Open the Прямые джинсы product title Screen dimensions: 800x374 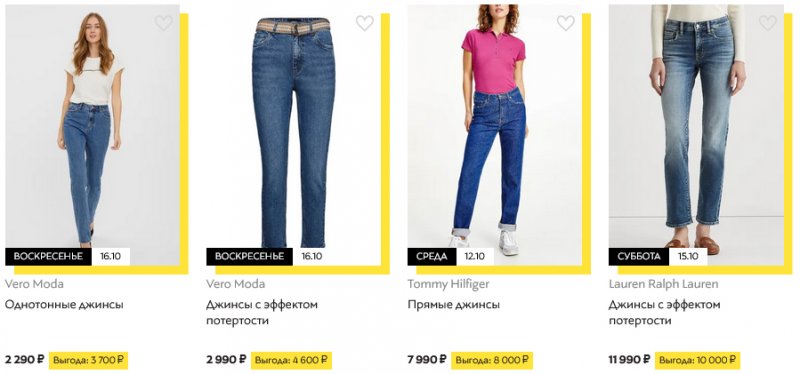(454, 305)
